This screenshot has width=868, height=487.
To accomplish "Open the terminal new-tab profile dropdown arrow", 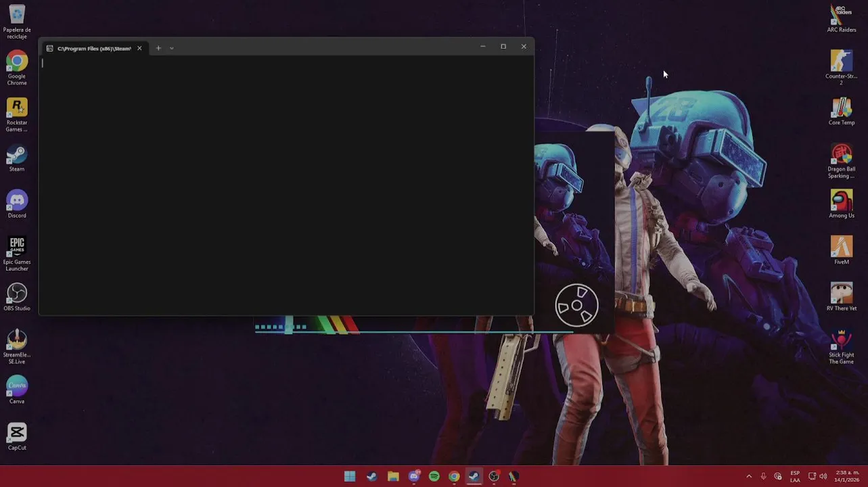I will 171,48.
